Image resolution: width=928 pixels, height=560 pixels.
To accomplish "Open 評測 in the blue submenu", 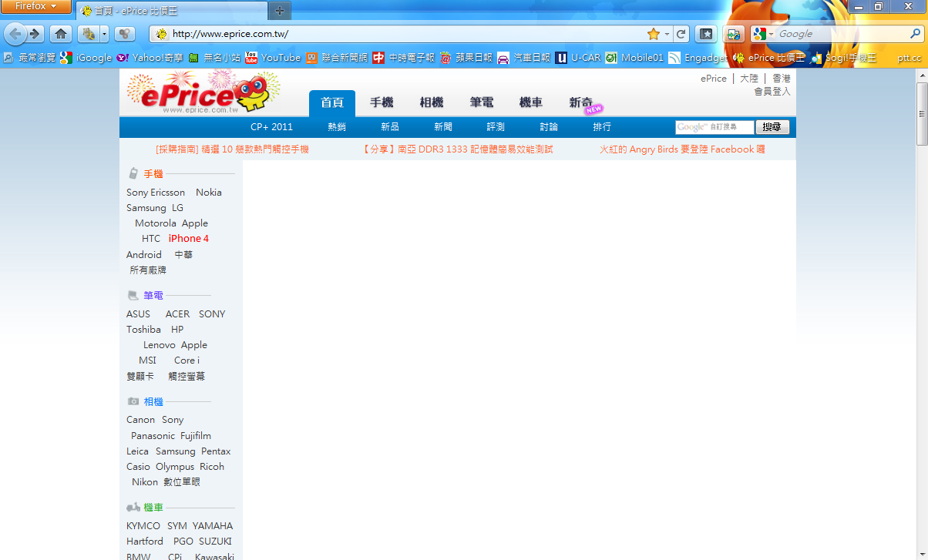I will click(x=496, y=127).
